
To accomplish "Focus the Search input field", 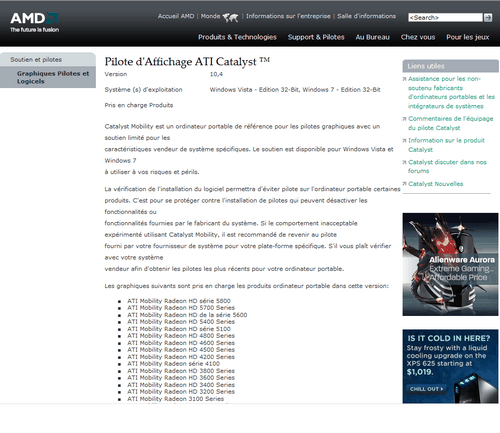I will coord(445,17).
